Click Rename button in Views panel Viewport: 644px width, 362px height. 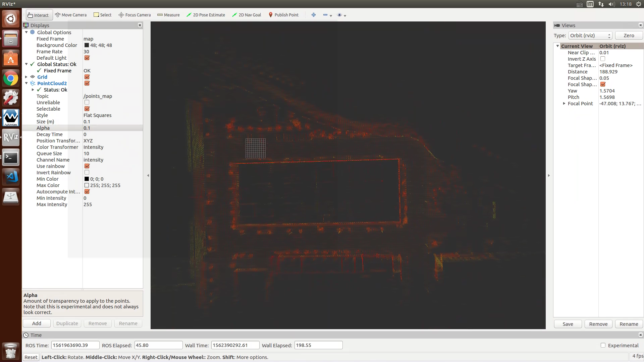(x=629, y=324)
